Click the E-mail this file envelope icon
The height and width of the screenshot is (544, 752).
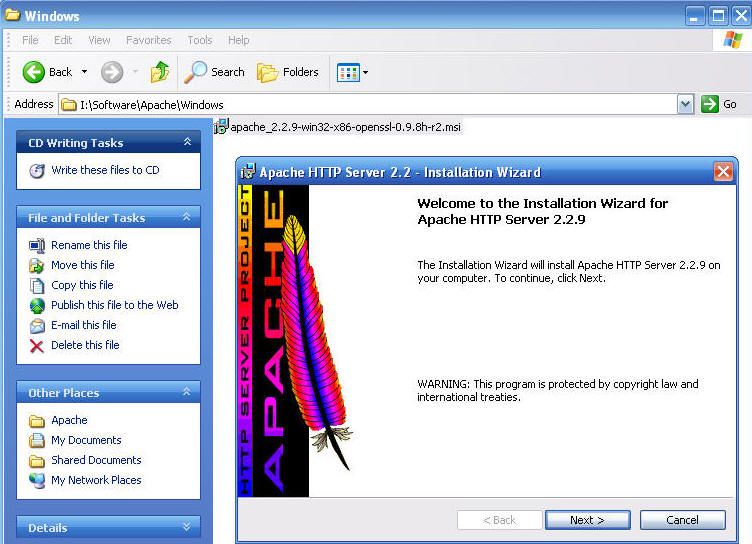click(x=37, y=326)
